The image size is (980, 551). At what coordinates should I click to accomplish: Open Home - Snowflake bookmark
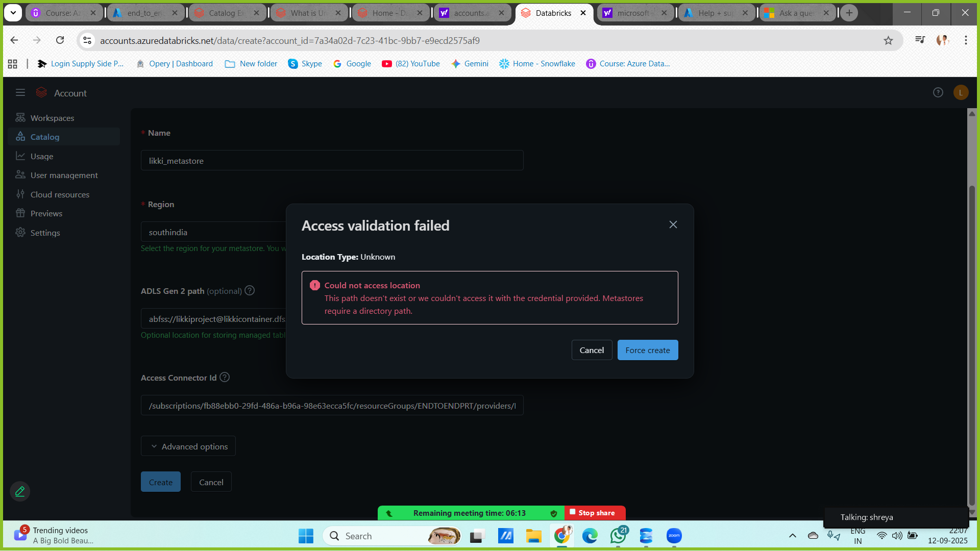point(537,64)
